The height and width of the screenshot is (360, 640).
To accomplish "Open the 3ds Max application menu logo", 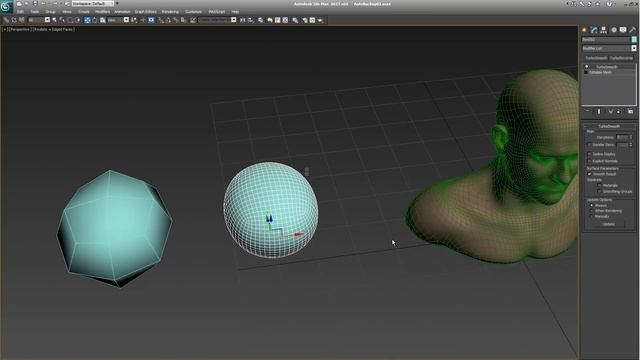I will pyautogui.click(x=6, y=7).
